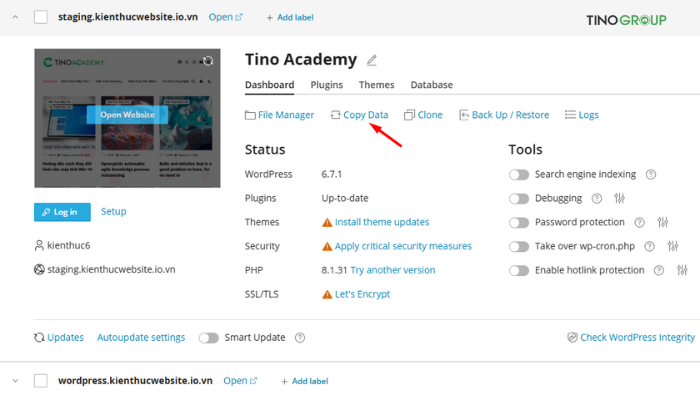Open the Themes tab

coord(376,85)
